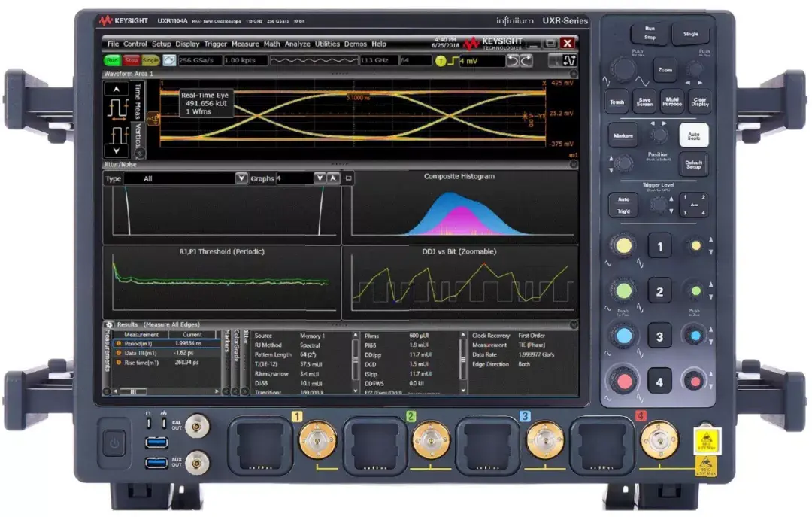Viewport: 812px width, 517px height.
Task: Click the Auto Trig'd hardware key
Action: [623, 205]
